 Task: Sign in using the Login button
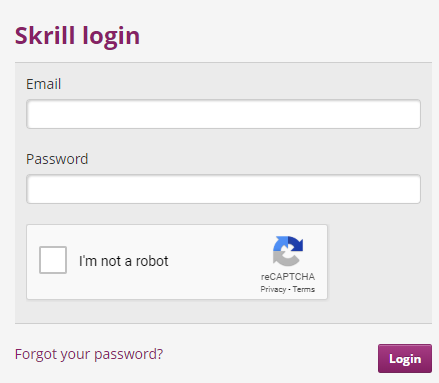point(405,359)
